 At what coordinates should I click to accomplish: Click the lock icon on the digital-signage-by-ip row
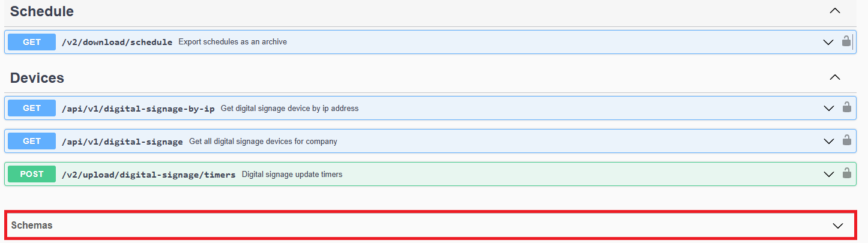846,108
